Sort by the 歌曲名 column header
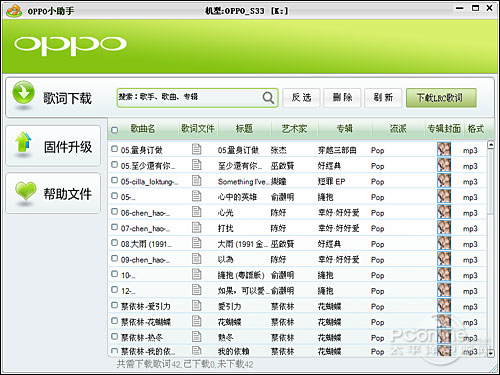500x375 pixels. coord(143,129)
